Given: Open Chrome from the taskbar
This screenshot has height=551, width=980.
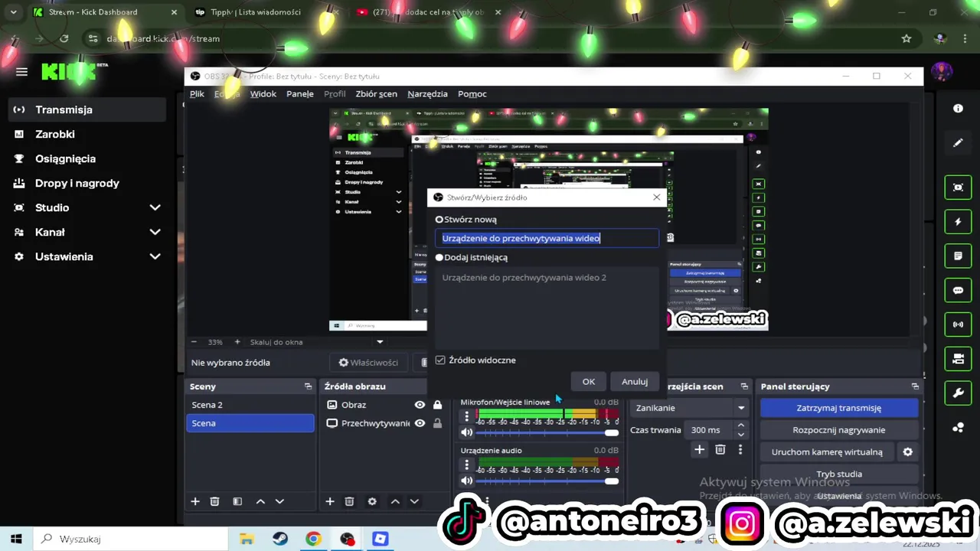Looking at the screenshot, I should pos(313,539).
